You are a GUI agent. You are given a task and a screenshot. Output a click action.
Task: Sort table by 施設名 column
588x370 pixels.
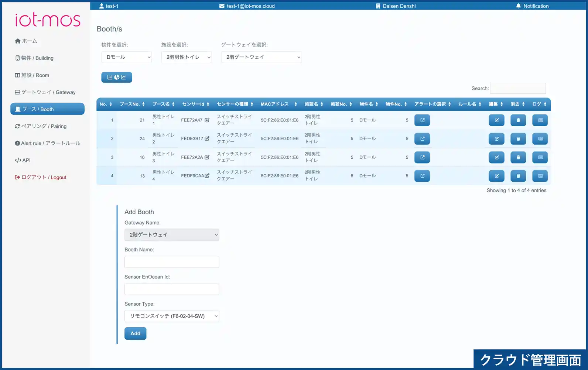point(314,104)
